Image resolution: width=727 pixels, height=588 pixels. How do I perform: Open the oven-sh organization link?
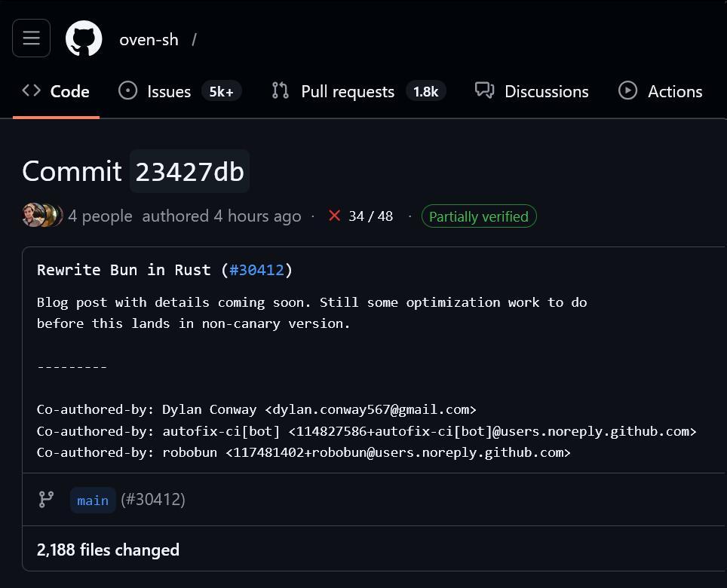pyautogui.click(x=149, y=40)
